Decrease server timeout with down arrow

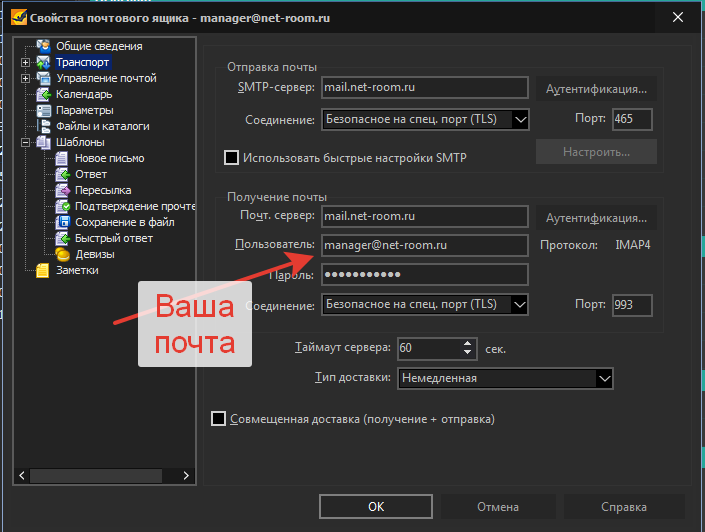coord(468,353)
